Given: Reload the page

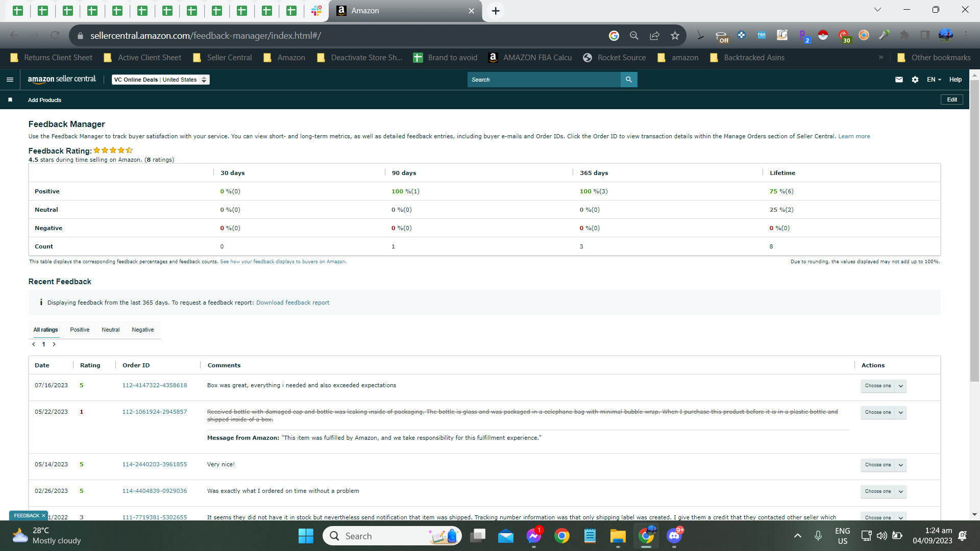Looking at the screenshot, I should (55, 36).
